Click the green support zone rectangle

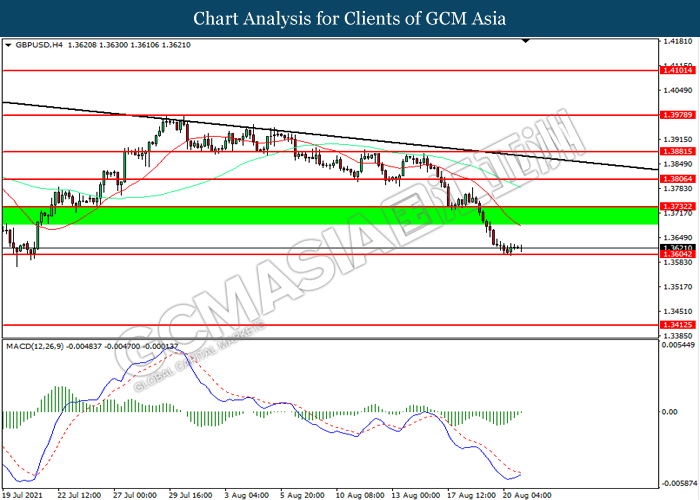pyautogui.click(x=330, y=216)
